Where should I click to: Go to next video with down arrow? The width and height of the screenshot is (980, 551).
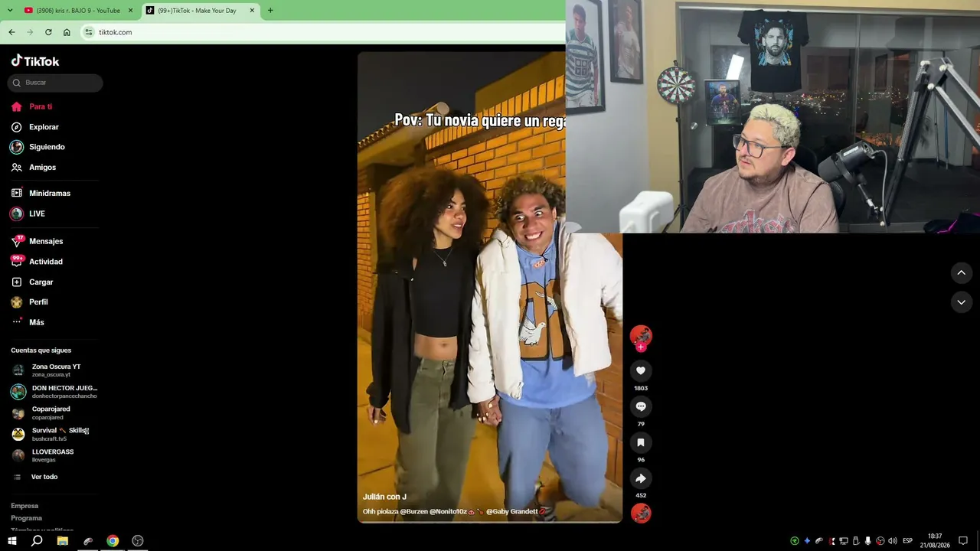(961, 302)
